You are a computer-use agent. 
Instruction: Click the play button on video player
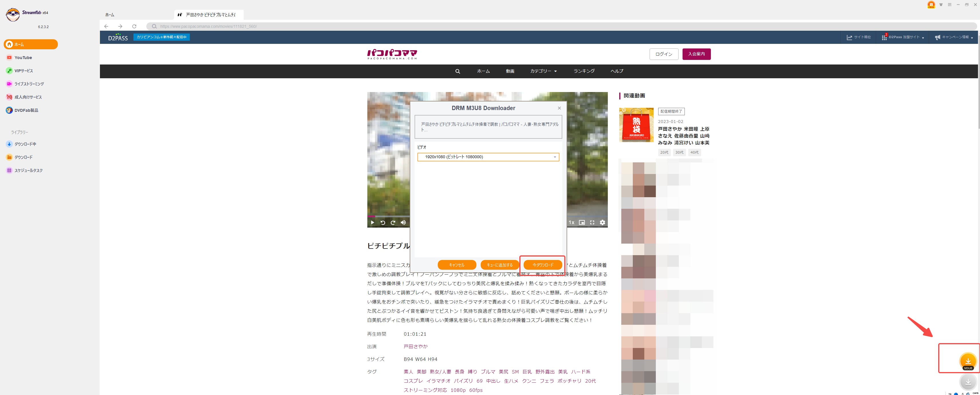[x=372, y=222]
